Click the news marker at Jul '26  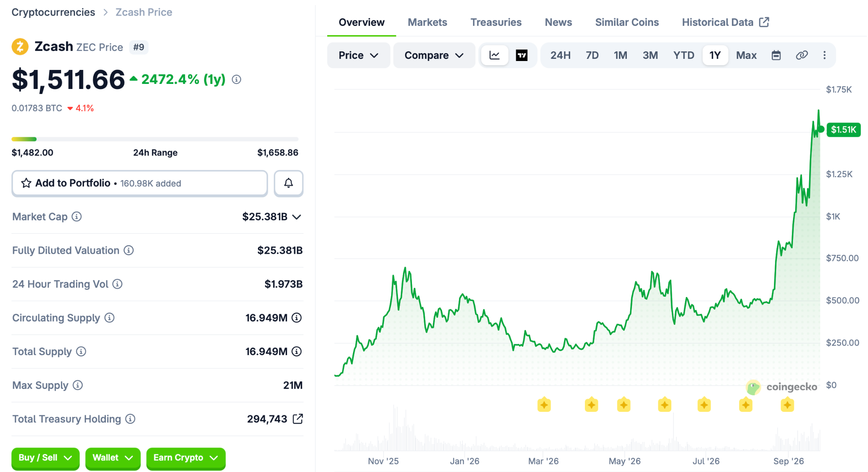coord(704,405)
